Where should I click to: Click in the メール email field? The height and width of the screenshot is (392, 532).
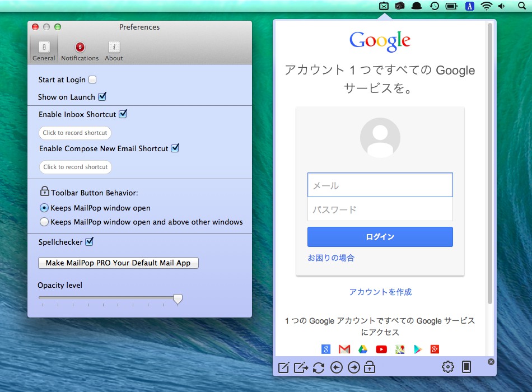pyautogui.click(x=380, y=185)
